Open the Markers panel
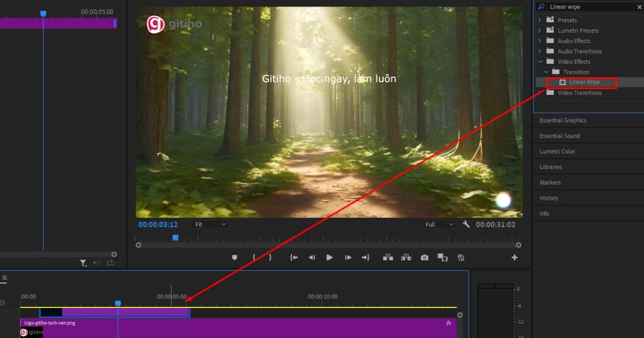The height and width of the screenshot is (338, 644). 550,182
